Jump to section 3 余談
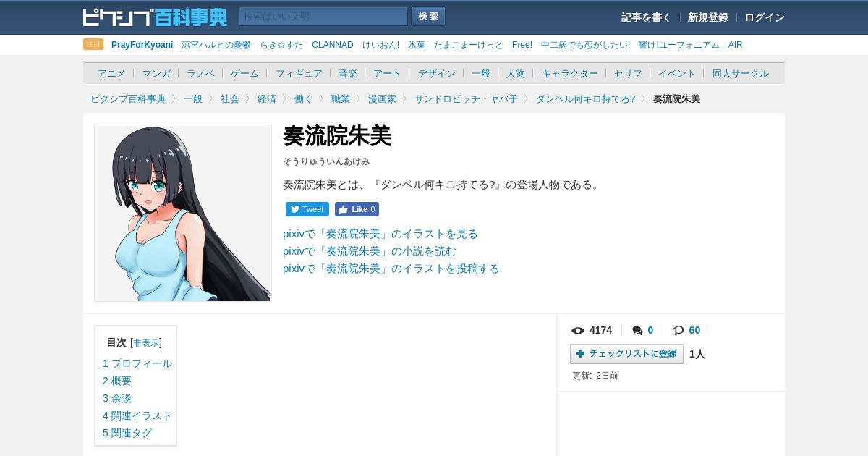Image resolution: width=868 pixels, height=456 pixels. click(x=117, y=398)
